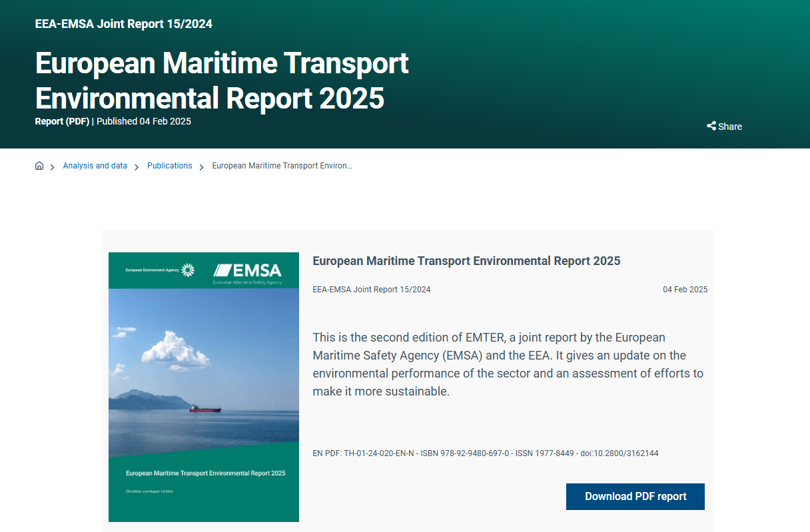
Task: Click the banner 'EEA-EMSA Joint Report 15/2024' label
Action: pos(123,24)
